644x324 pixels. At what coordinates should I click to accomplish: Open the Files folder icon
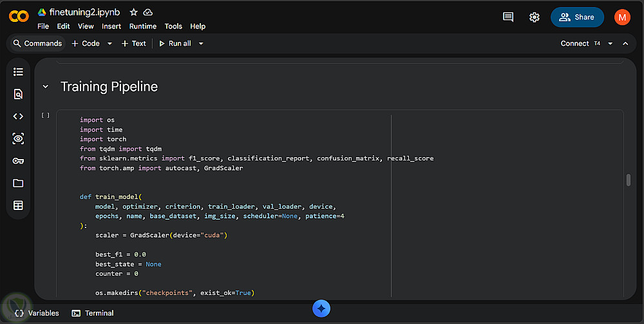(18, 183)
